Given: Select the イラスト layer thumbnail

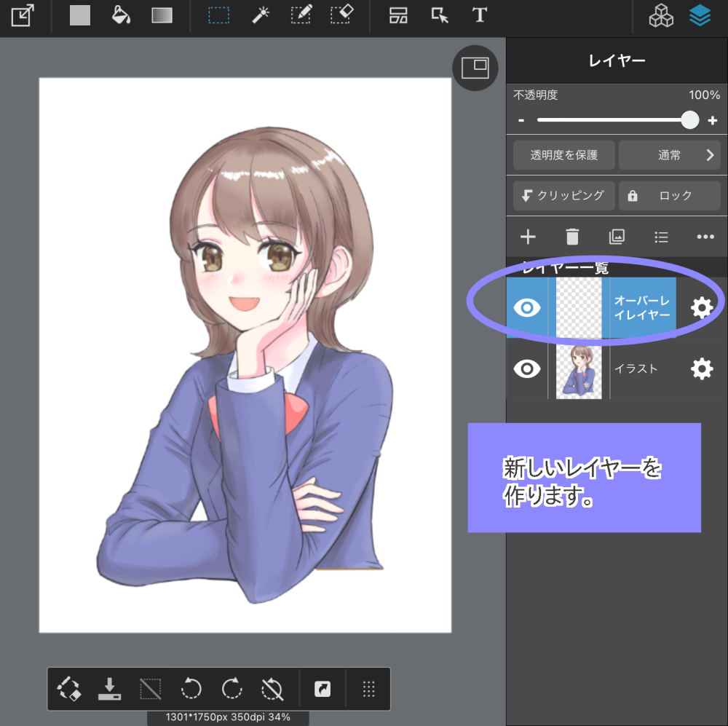Looking at the screenshot, I should [x=579, y=371].
